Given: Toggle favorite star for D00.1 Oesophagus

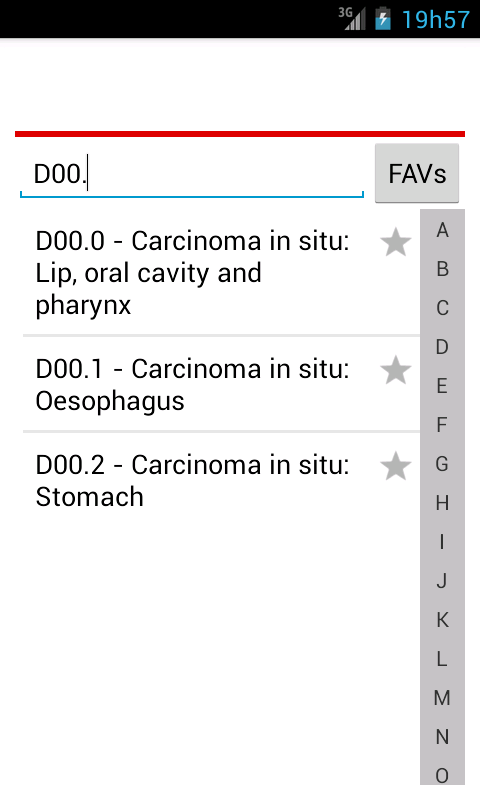Looking at the screenshot, I should 395,370.
